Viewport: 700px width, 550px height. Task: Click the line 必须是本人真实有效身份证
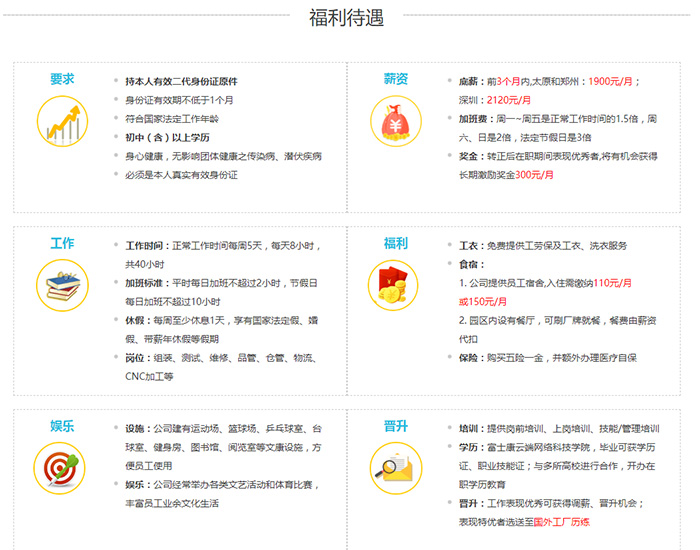point(181,175)
